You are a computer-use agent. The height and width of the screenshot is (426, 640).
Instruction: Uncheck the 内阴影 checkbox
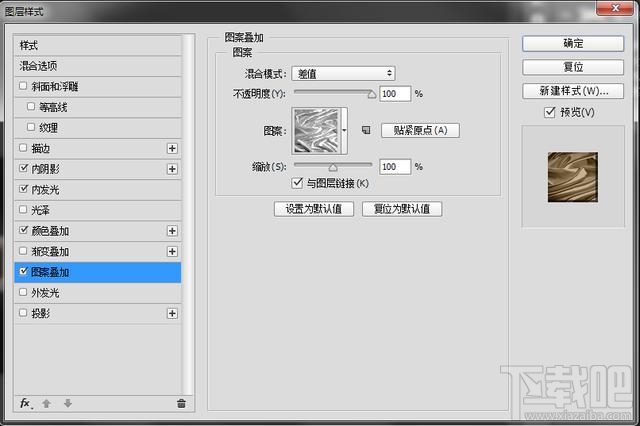(23, 168)
